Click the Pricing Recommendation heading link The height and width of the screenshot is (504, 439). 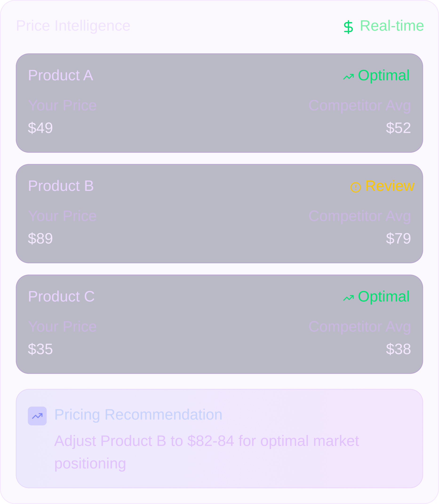click(x=138, y=415)
